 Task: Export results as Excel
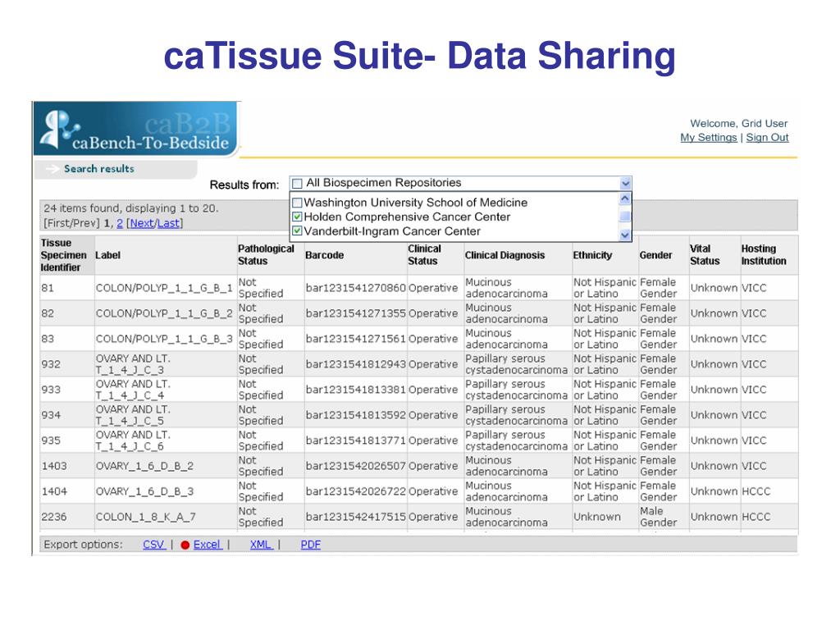pos(207,545)
